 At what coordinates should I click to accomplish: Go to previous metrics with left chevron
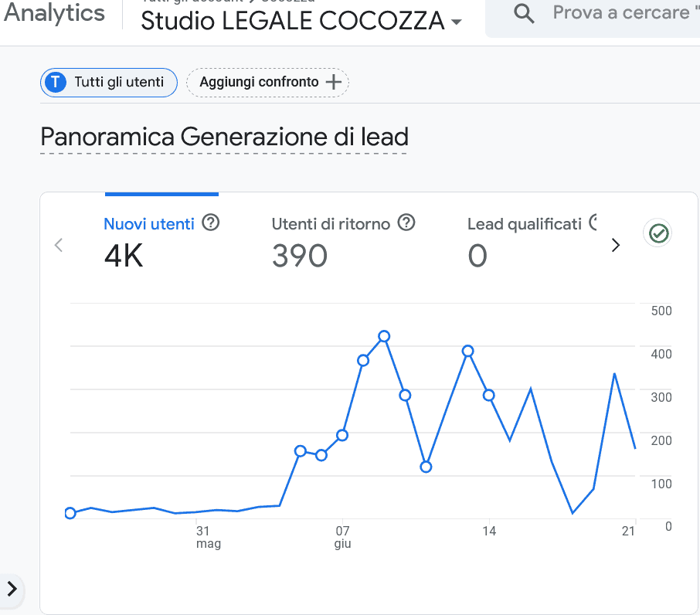point(59,245)
